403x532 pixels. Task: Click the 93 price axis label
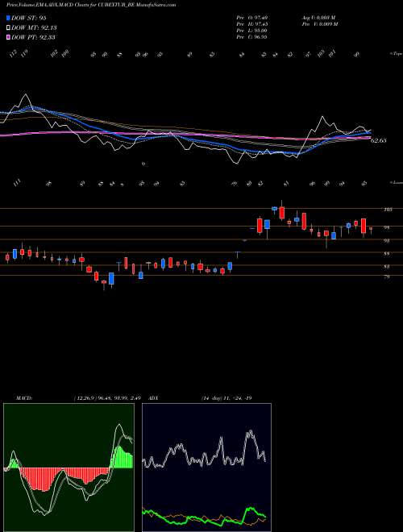pyautogui.click(x=387, y=240)
